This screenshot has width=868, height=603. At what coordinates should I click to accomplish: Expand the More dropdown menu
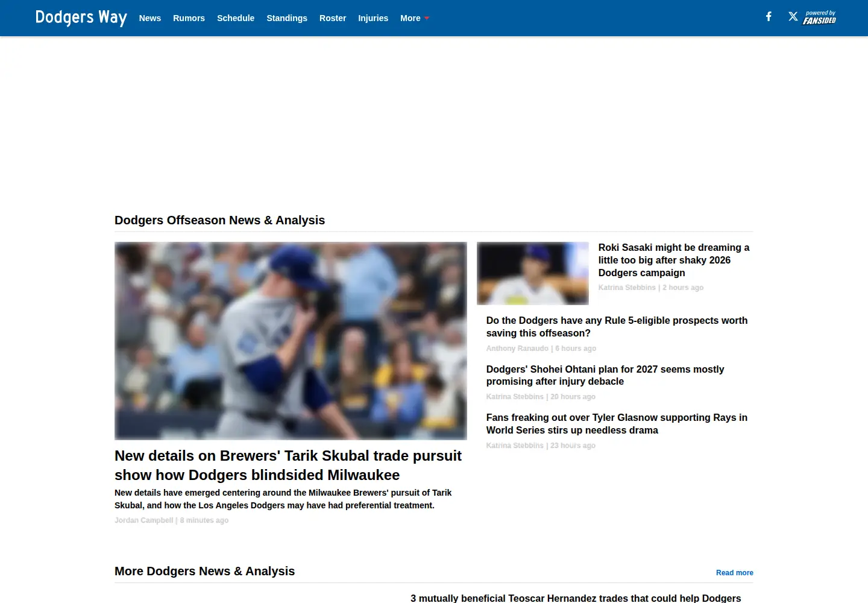click(415, 18)
